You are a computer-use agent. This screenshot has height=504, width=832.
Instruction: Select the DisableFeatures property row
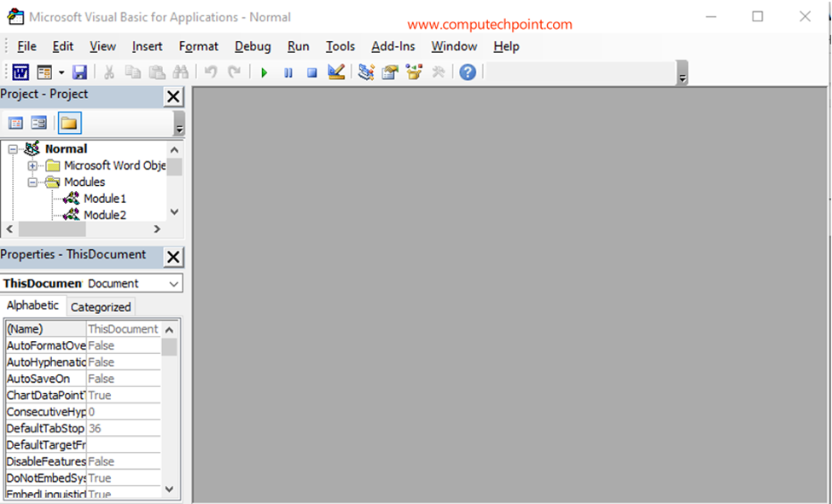coord(83,461)
